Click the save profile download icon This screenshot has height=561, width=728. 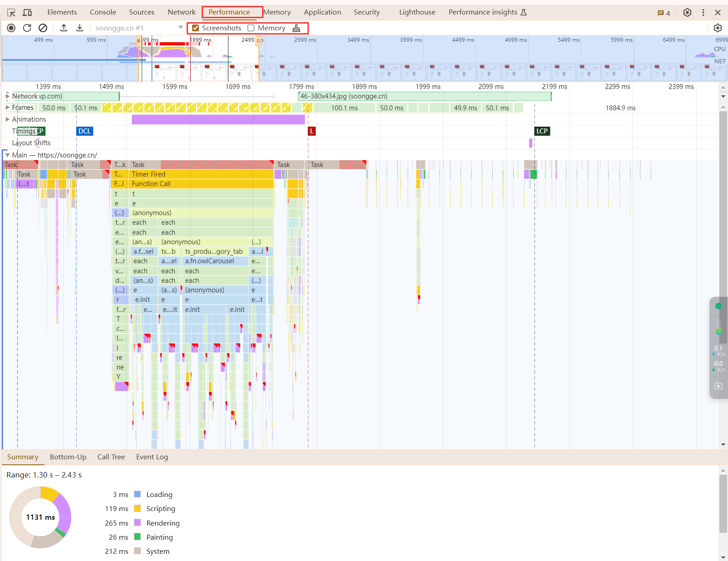tap(79, 28)
